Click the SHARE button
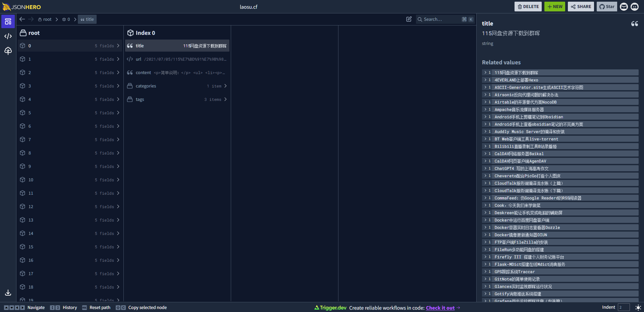Image resolution: width=644 pixels, height=312 pixels. [581, 7]
